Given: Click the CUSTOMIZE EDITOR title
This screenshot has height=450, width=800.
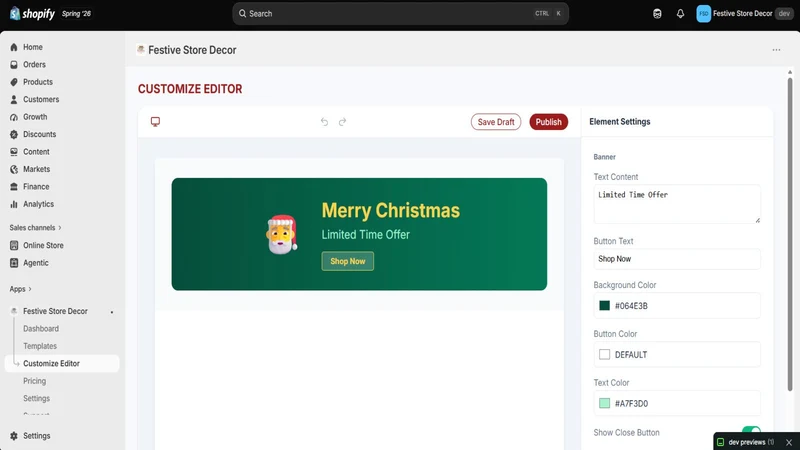Looking at the screenshot, I should point(190,89).
